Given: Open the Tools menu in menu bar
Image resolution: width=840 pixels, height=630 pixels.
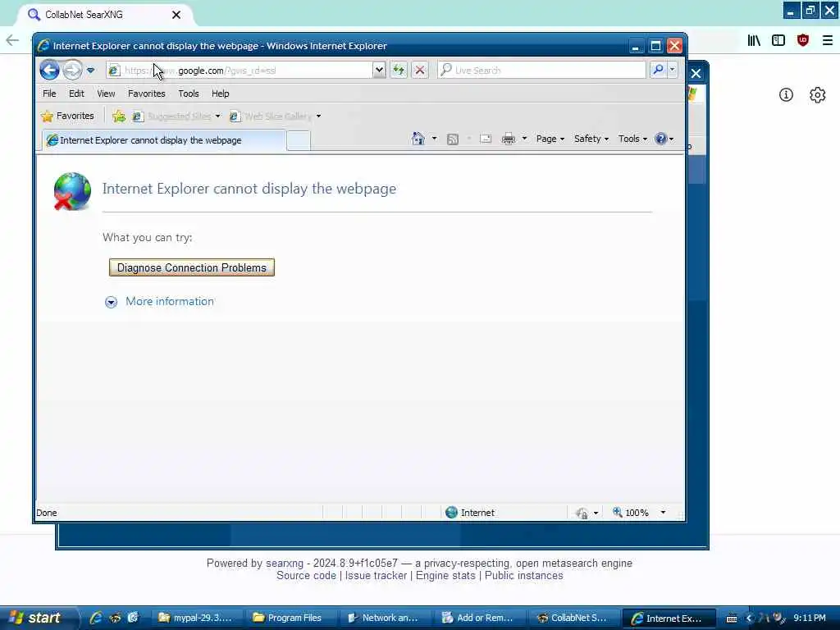Looking at the screenshot, I should 189,94.
